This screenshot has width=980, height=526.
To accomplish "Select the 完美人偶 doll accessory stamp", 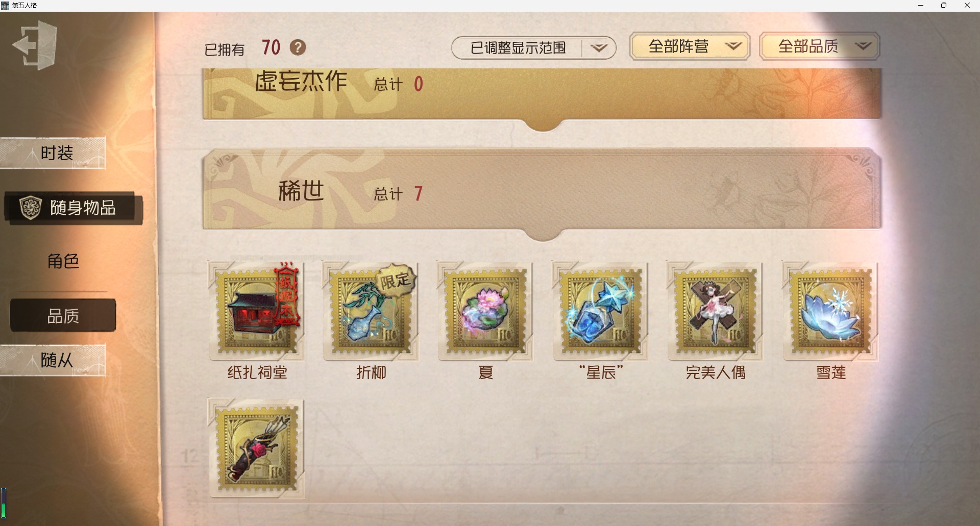I will click(x=716, y=312).
